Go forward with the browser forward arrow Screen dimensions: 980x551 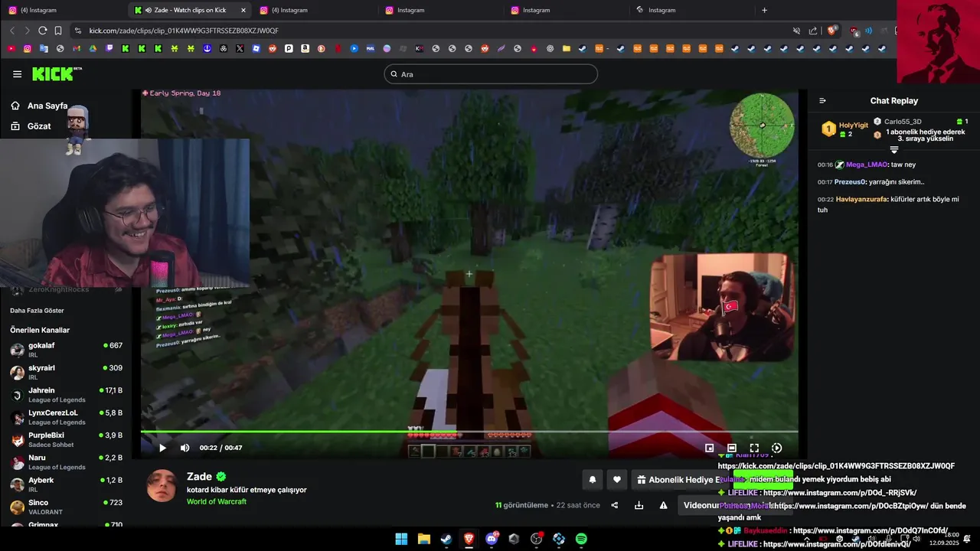coord(27,31)
